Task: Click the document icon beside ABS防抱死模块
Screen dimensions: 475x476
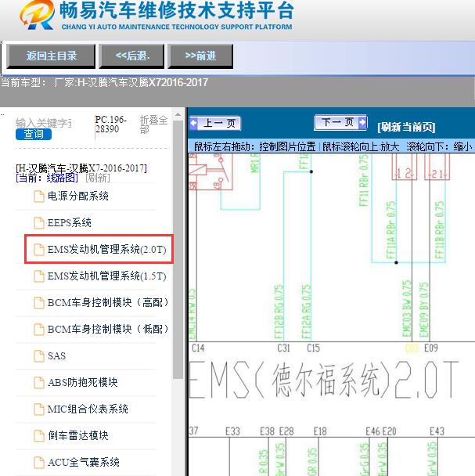Action: (x=39, y=383)
